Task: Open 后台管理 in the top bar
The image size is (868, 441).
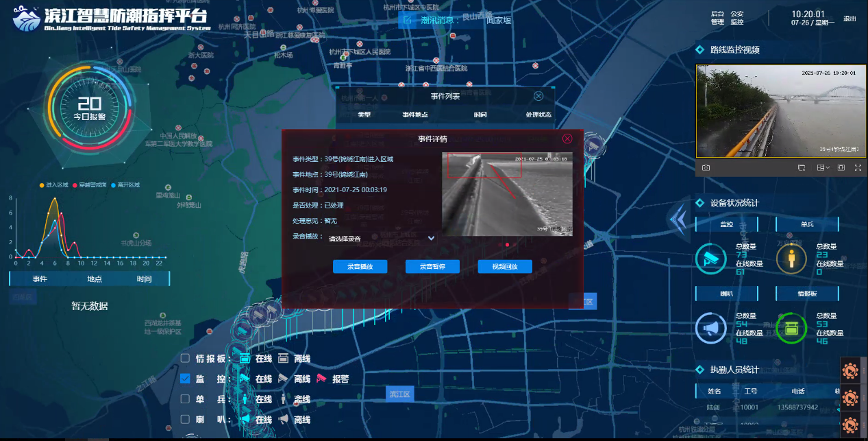Action: pos(717,18)
